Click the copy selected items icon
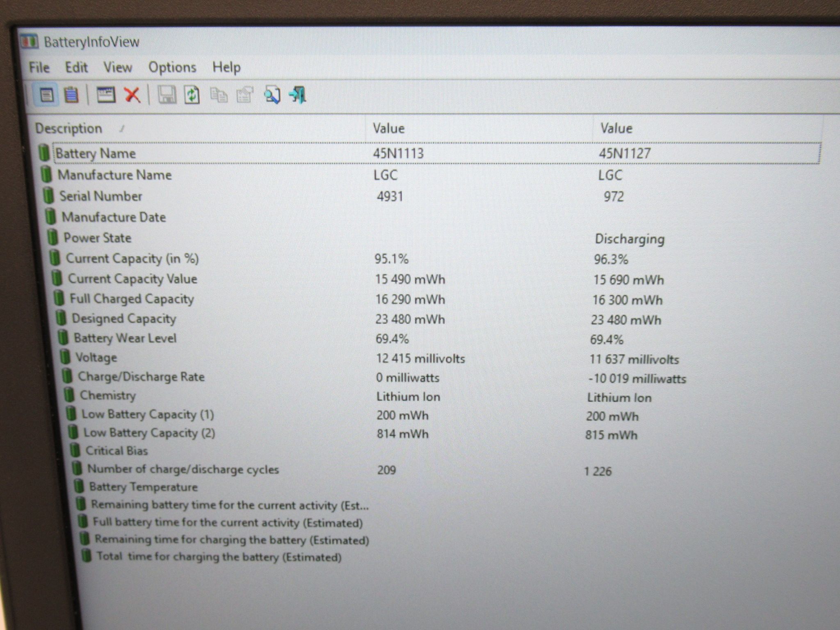This screenshot has width=840, height=630. (x=219, y=95)
